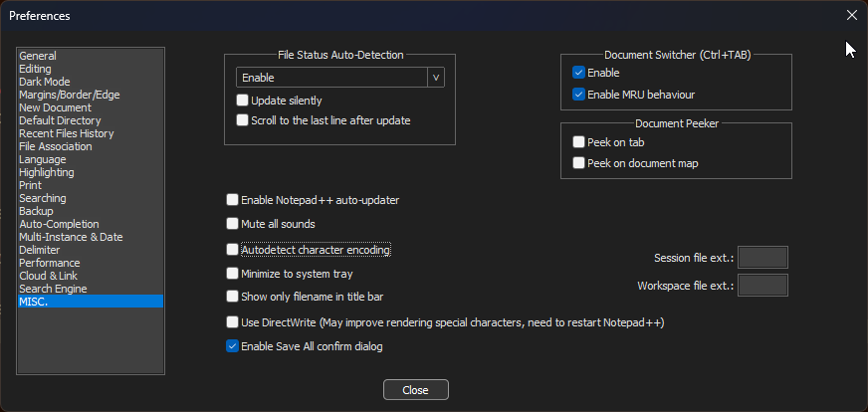The width and height of the screenshot is (868, 412).
Task: Close the Preferences window with X
Action: (851, 16)
